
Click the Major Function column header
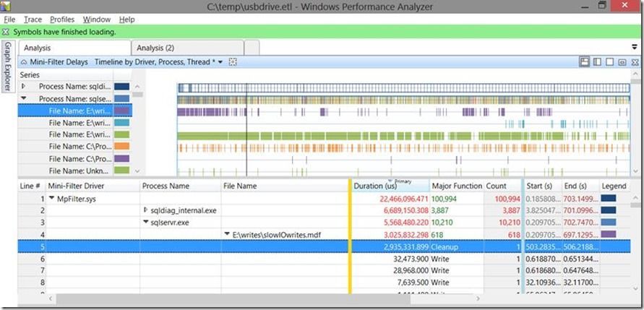(457, 186)
